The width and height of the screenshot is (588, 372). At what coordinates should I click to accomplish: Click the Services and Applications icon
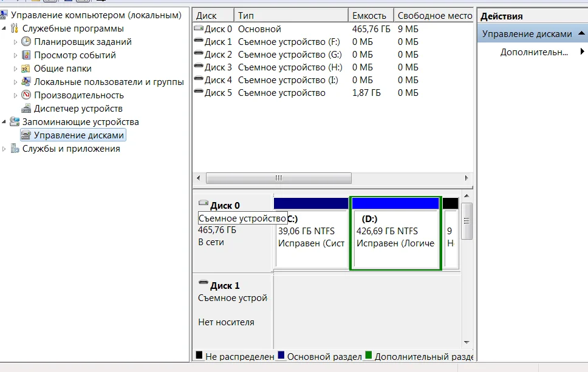(14, 149)
